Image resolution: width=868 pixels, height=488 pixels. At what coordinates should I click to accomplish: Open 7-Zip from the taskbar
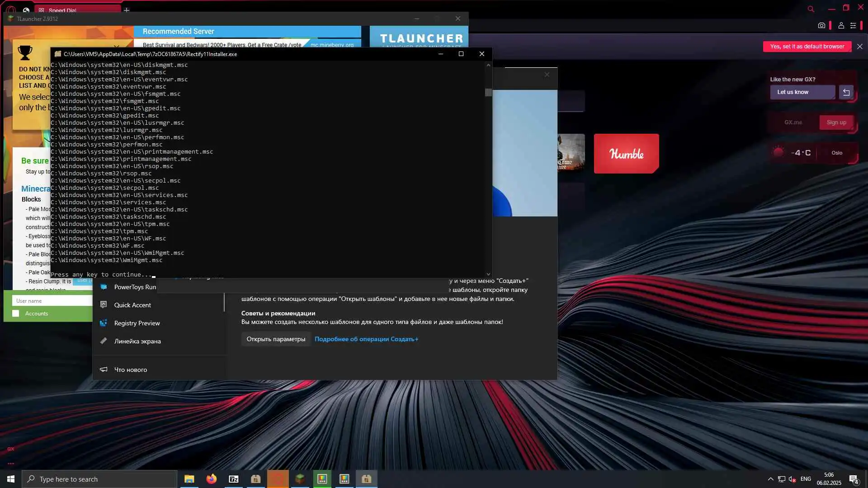233,479
